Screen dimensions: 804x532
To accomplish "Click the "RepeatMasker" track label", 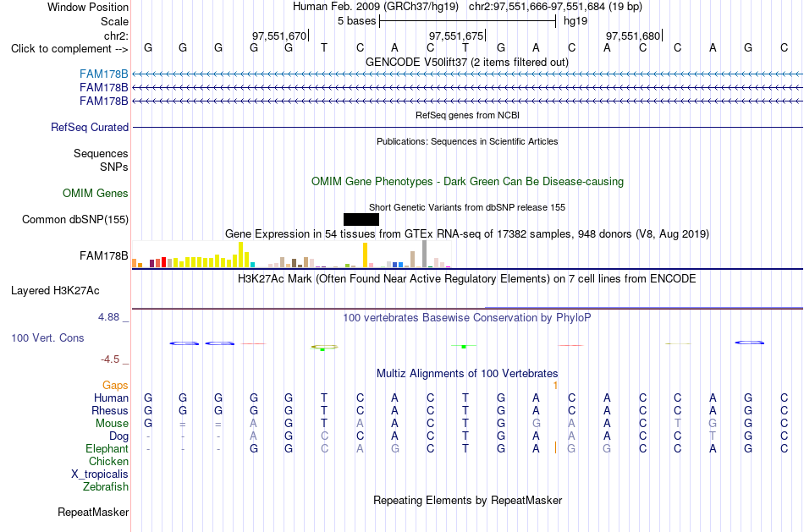I will 93,512.
